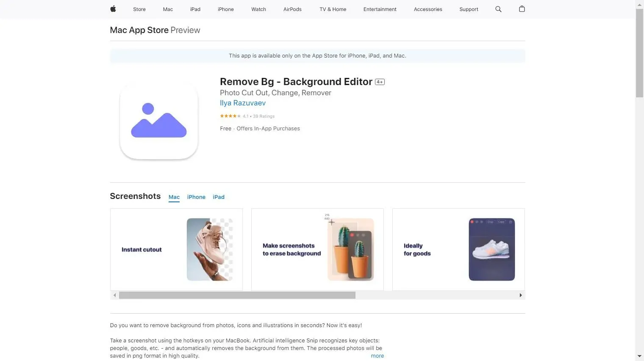This screenshot has width=644, height=361.
Task: Click the screenshots right scroll arrow
Action: [521, 295]
